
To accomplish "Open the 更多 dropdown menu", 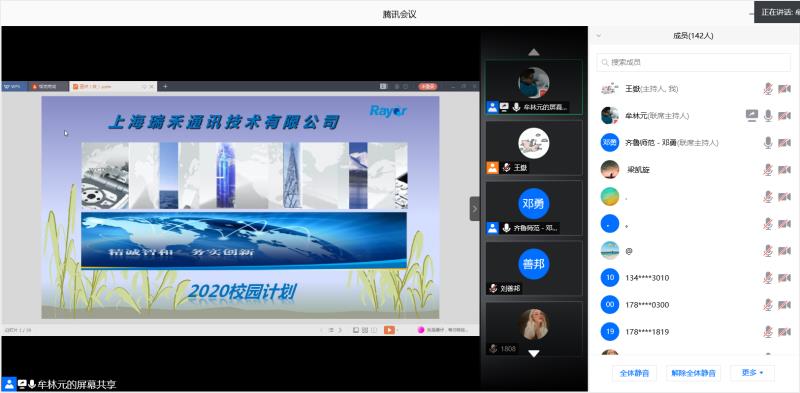I will 753,373.
